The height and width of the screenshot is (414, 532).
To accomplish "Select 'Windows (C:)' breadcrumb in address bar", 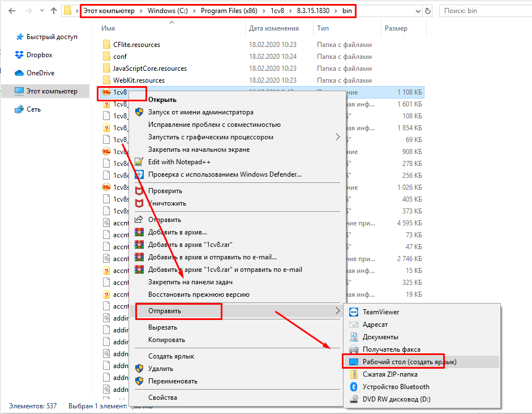I will pyautogui.click(x=168, y=11).
